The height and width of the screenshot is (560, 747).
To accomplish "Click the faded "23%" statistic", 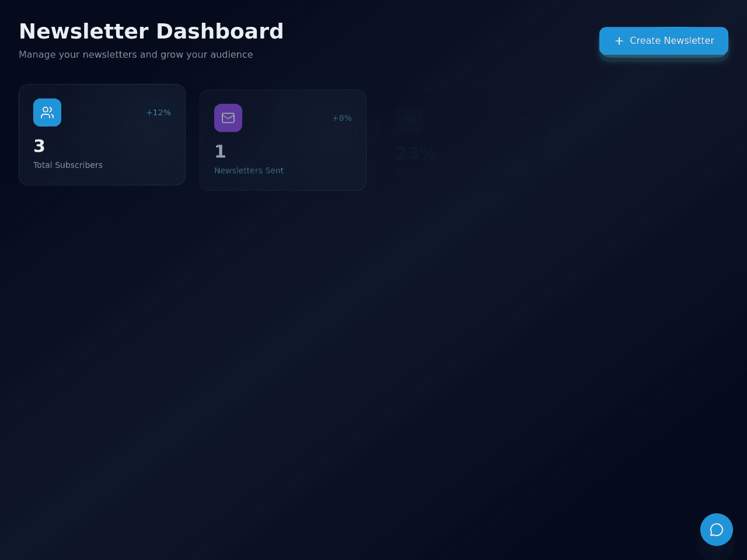I will coord(416,153).
